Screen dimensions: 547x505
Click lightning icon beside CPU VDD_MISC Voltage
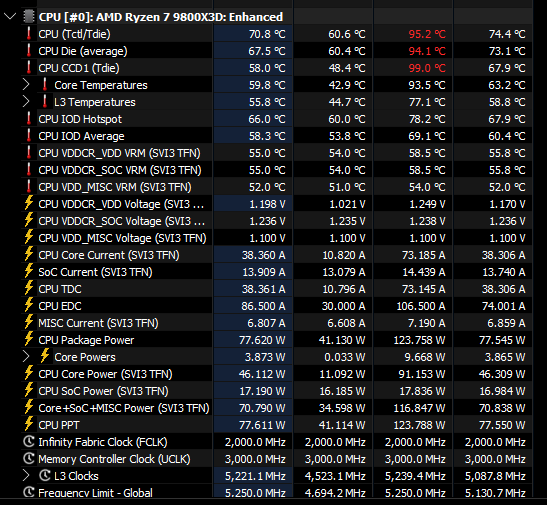(x=29, y=237)
